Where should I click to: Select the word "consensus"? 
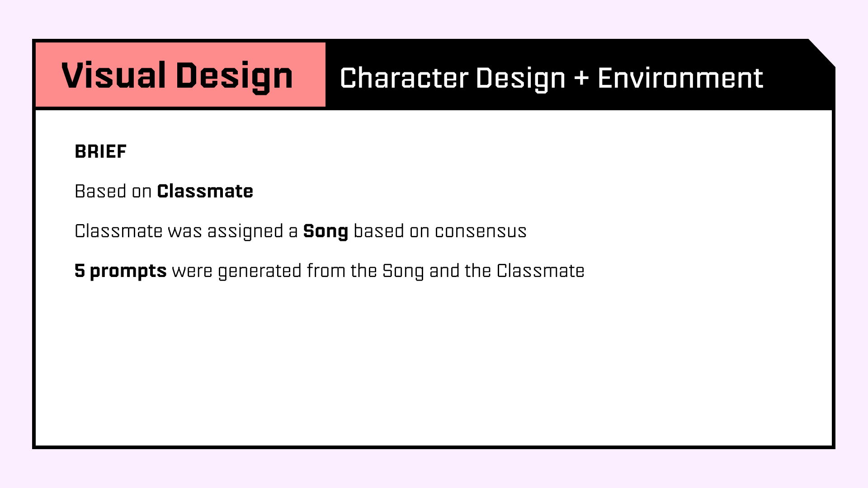pyautogui.click(x=481, y=231)
